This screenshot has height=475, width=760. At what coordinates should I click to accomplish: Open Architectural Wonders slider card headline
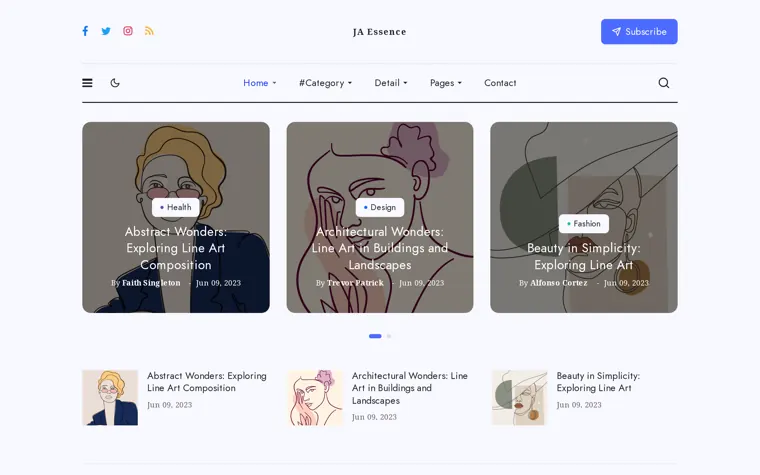(x=380, y=248)
